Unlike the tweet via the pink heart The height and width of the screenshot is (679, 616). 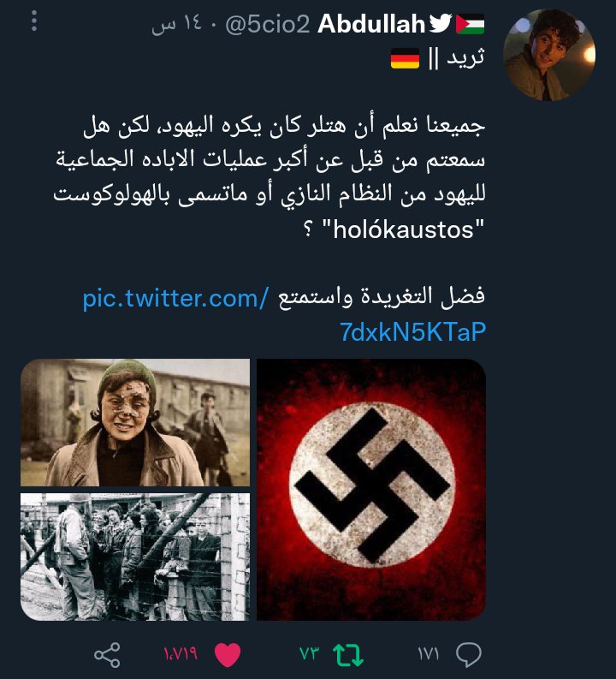(x=228, y=655)
